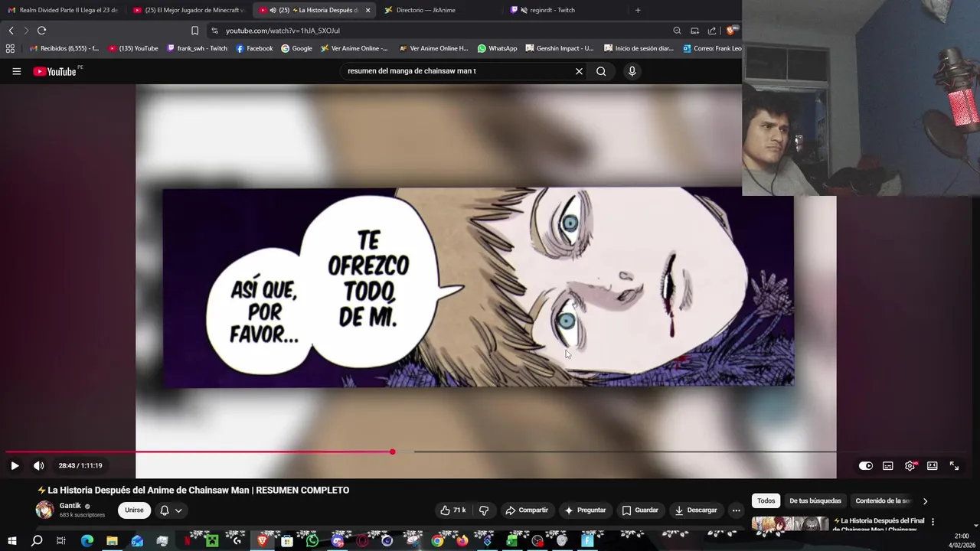
Task: Click the youtube.com address bar URL
Action: tap(283, 31)
